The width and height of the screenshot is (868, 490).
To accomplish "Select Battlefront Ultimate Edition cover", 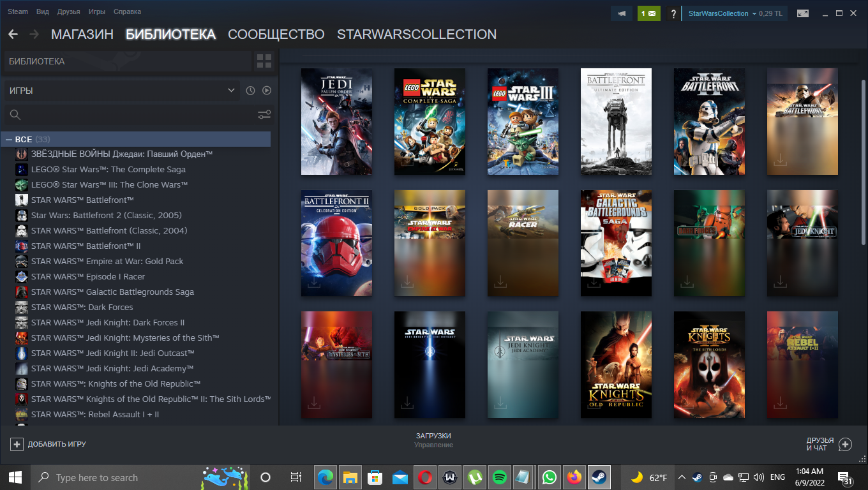I will click(x=616, y=121).
